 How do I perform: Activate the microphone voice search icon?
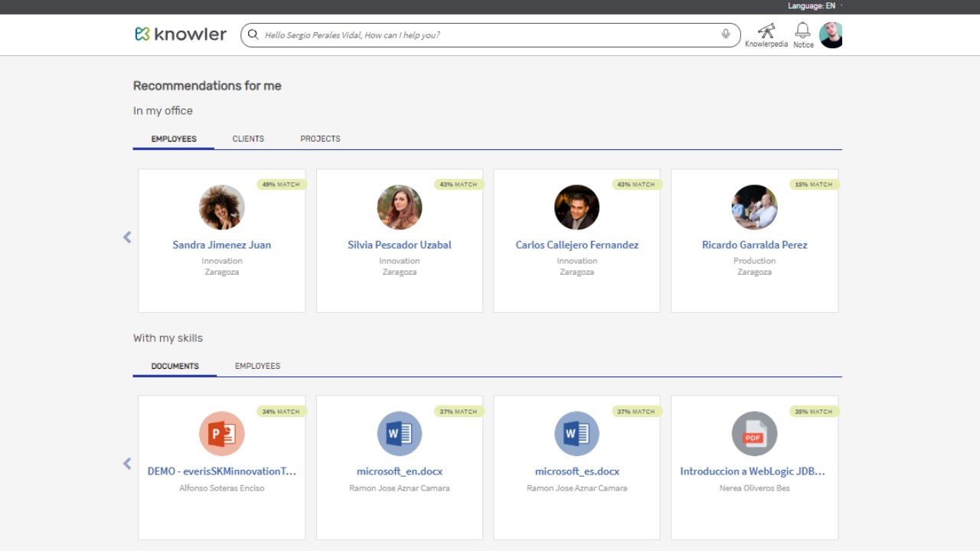(726, 34)
